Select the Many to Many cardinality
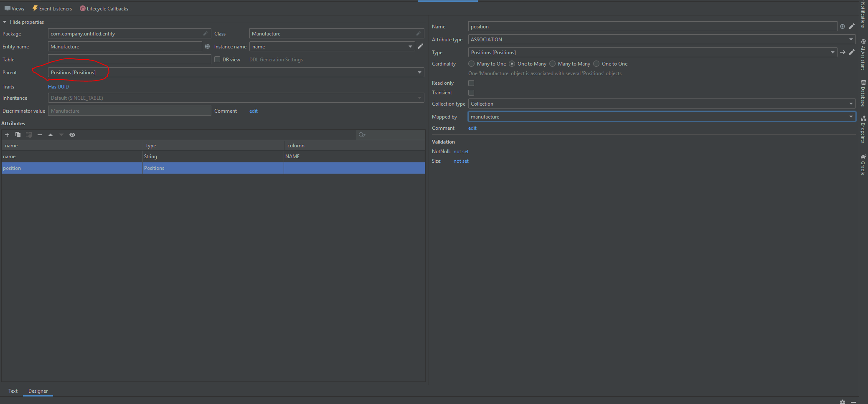868x404 pixels. (553, 64)
